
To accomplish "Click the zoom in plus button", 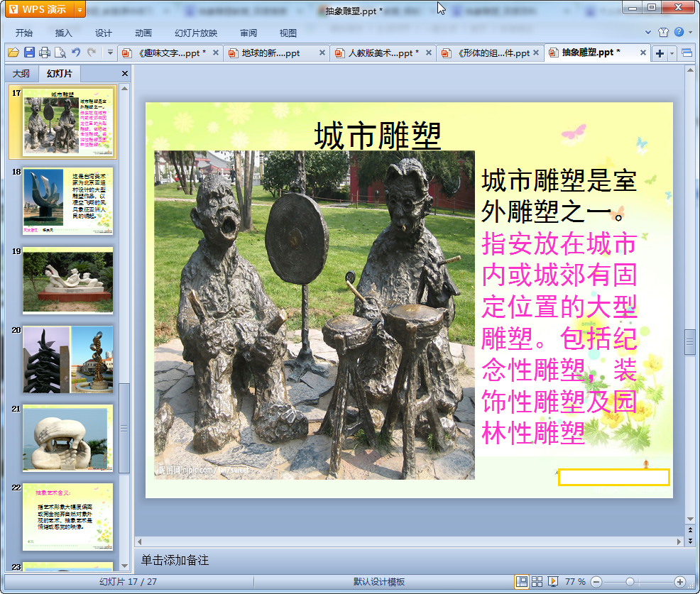I will 680,581.
